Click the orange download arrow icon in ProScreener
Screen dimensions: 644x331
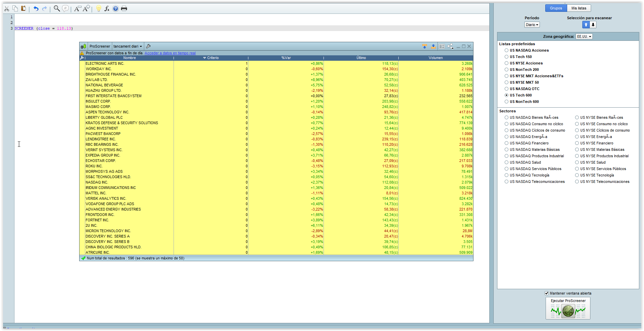[425, 46]
